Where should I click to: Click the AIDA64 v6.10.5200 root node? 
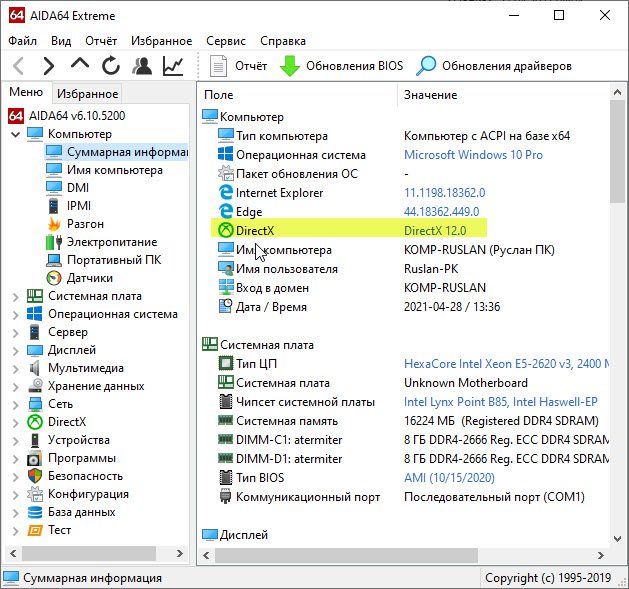[67, 116]
